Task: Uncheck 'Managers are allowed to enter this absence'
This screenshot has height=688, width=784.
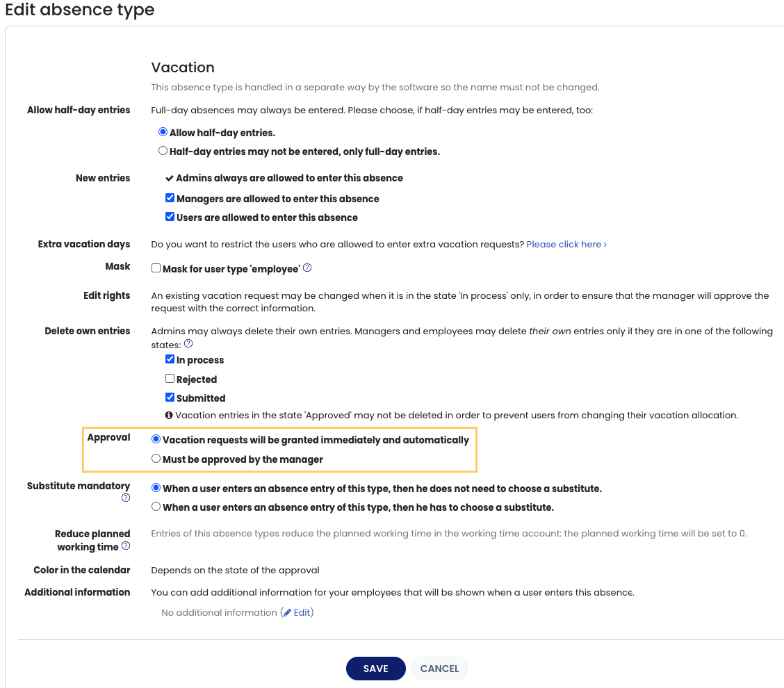Action: [170, 198]
